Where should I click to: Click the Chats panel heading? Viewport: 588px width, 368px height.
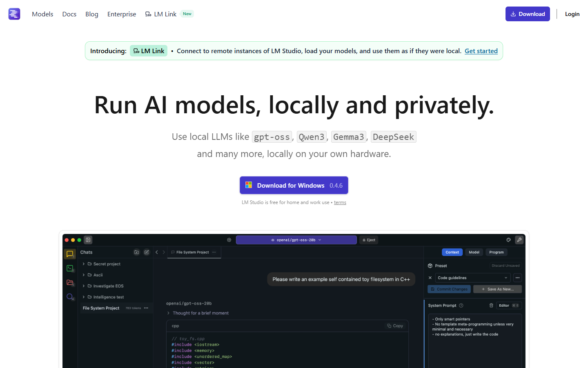tap(86, 252)
